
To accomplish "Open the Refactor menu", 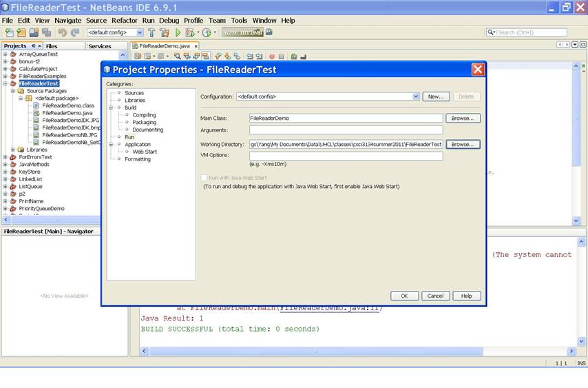I will (x=125, y=20).
